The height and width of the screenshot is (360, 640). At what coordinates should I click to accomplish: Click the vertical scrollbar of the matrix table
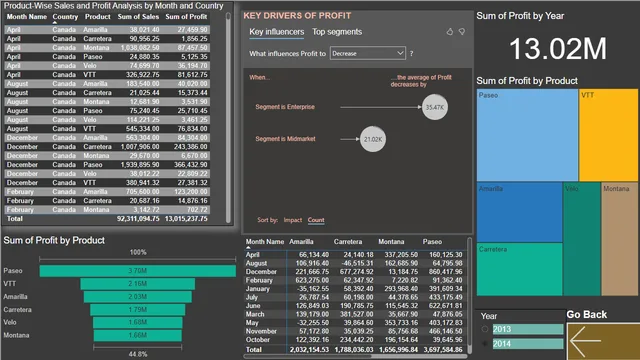(x=469, y=296)
